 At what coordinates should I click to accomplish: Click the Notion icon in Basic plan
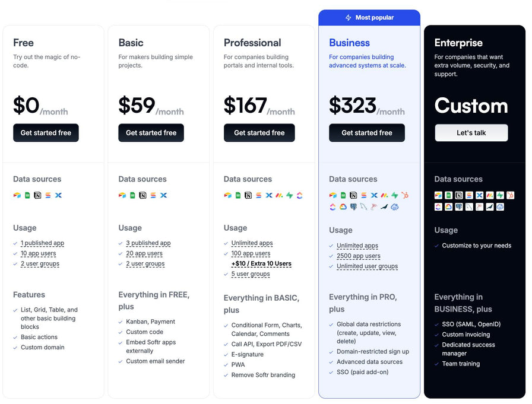[143, 195]
